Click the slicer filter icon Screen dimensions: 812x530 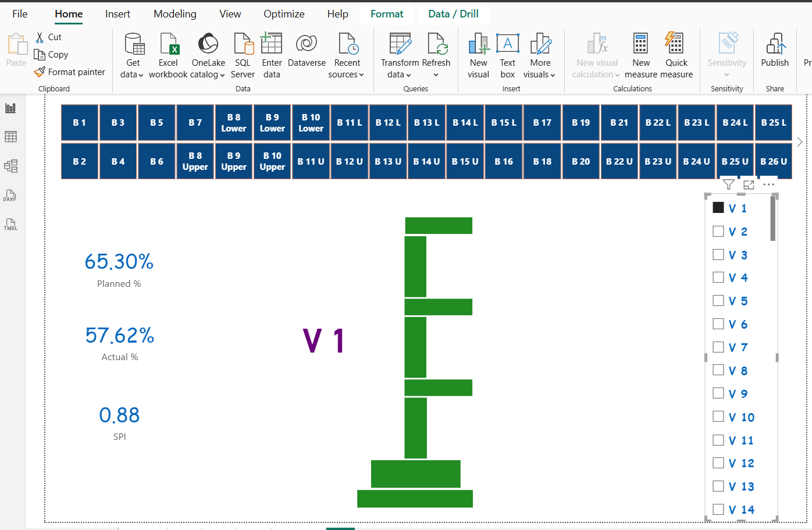tap(728, 184)
